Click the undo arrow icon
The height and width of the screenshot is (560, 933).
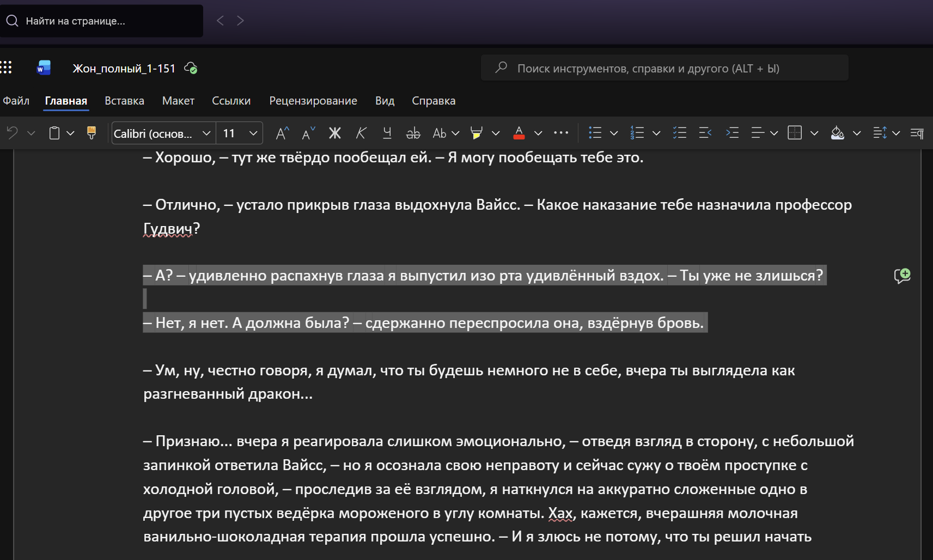pos(13,133)
